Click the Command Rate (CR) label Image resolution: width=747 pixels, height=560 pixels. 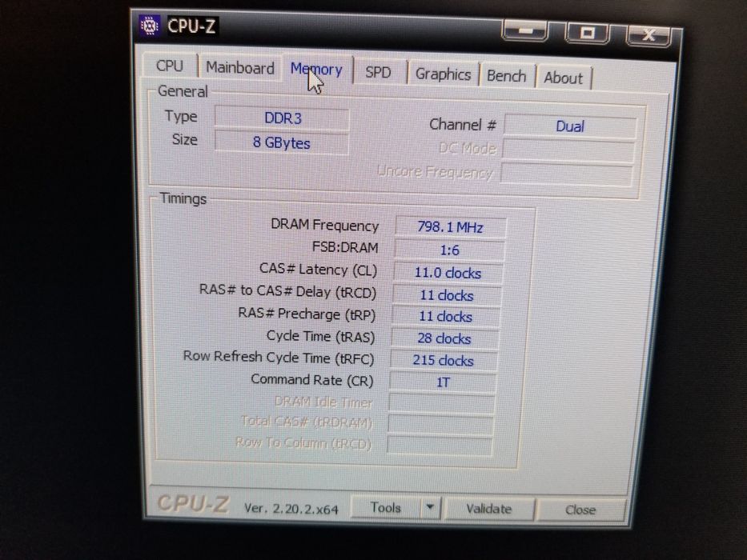tap(312, 380)
